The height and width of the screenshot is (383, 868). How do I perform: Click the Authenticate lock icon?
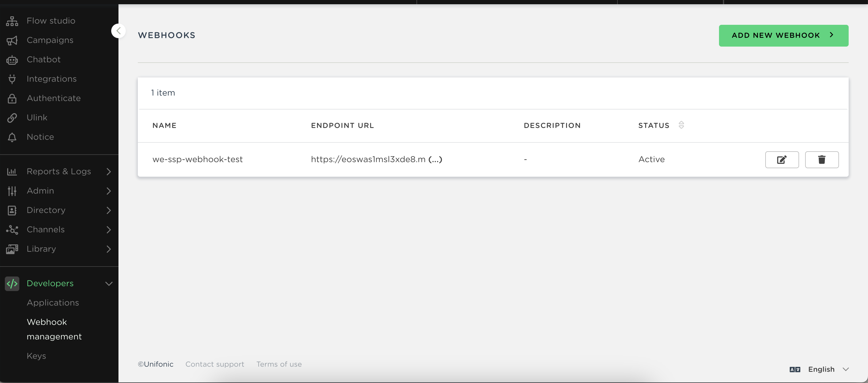[x=12, y=98]
